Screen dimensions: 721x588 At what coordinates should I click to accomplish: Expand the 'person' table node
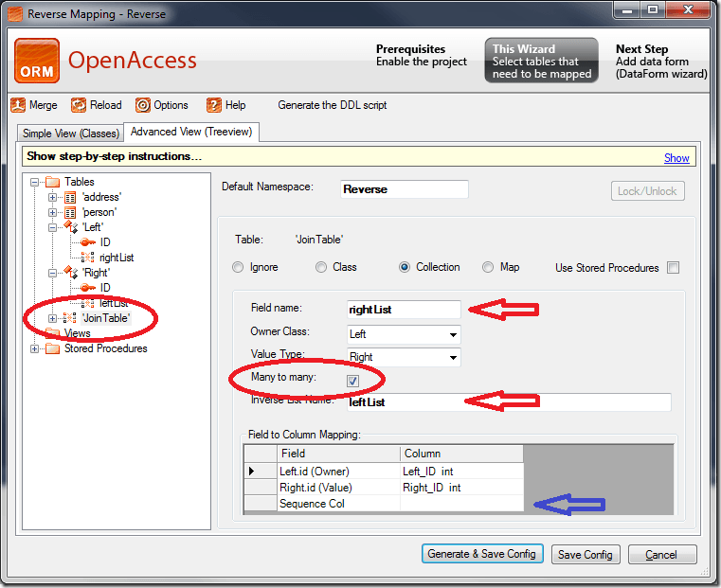pyautogui.click(x=52, y=213)
